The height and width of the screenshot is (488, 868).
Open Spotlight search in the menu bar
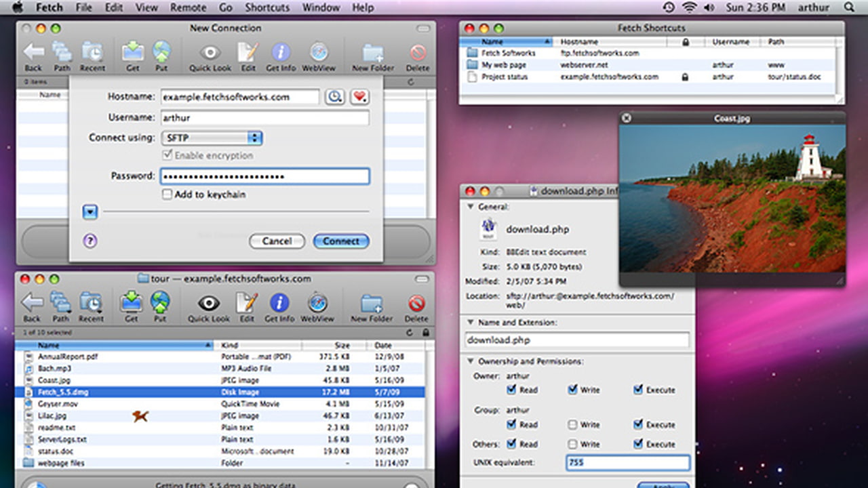click(850, 7)
